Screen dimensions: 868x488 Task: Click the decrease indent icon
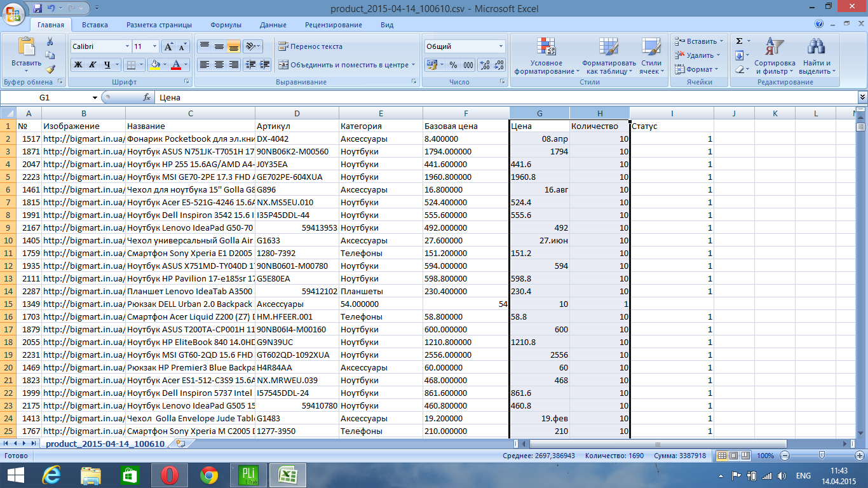(x=249, y=65)
